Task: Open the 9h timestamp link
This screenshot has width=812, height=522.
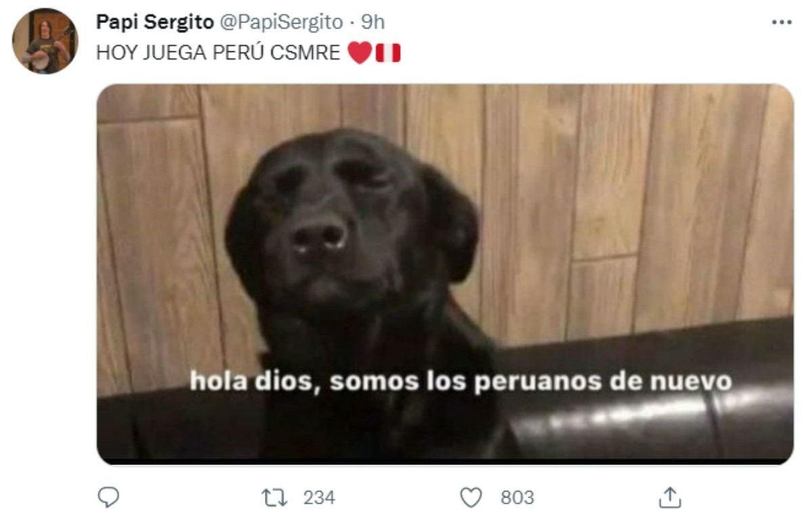Action: pyautogui.click(x=373, y=22)
